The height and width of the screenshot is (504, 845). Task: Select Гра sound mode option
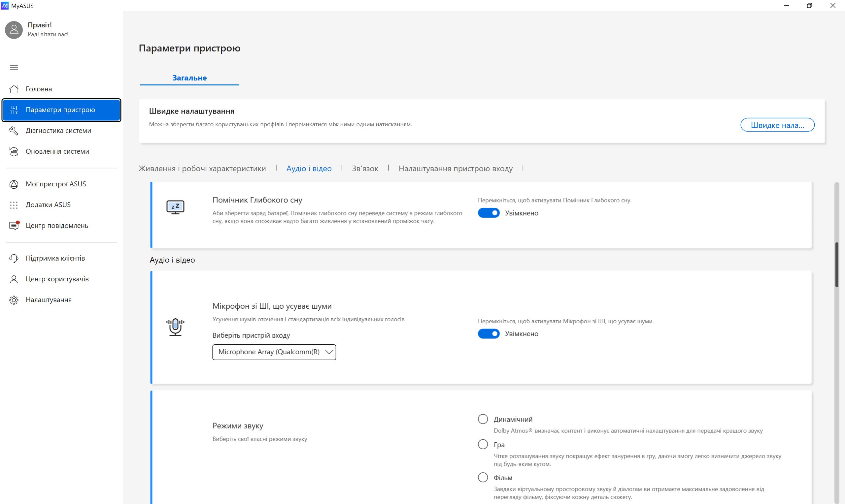pos(483,444)
